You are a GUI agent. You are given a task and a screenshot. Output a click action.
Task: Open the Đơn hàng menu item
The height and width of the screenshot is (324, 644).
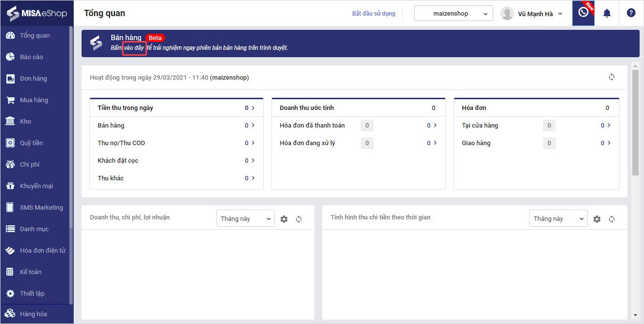click(33, 78)
